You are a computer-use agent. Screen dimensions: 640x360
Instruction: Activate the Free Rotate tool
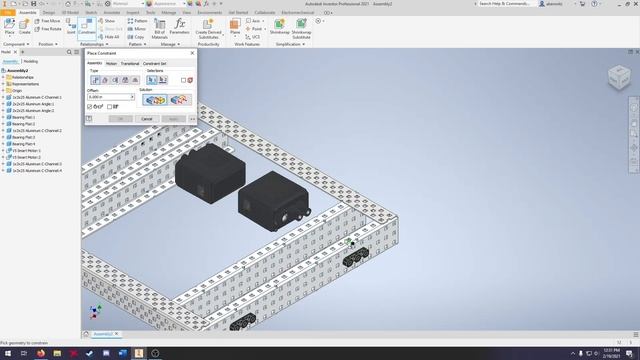[48, 29]
